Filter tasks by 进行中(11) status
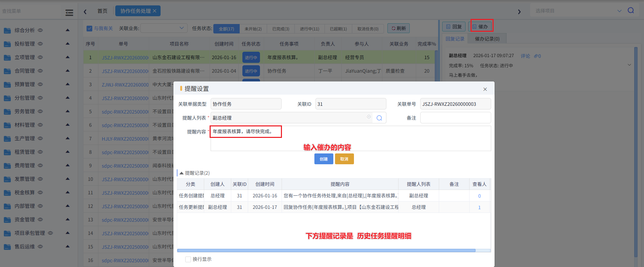The width and height of the screenshot is (644, 267). tap(309, 29)
